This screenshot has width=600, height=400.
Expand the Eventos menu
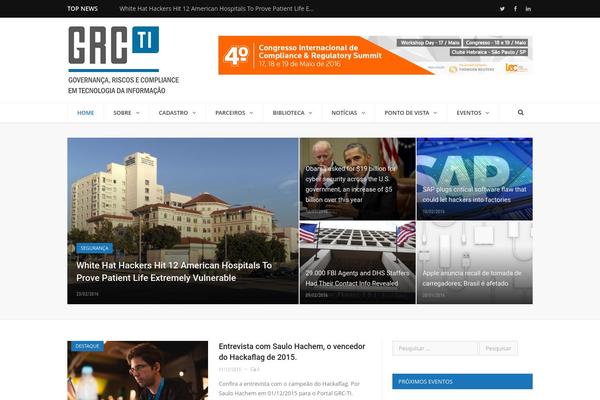click(472, 113)
